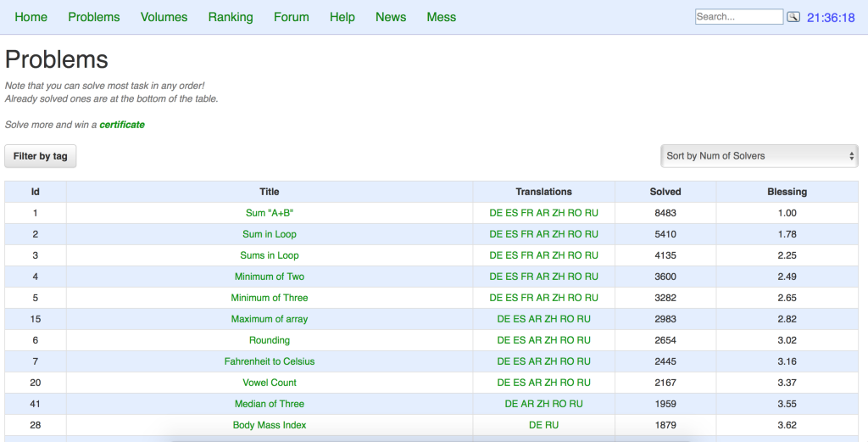Go to Problems in navigation bar
The image size is (868, 442).
click(x=94, y=17)
